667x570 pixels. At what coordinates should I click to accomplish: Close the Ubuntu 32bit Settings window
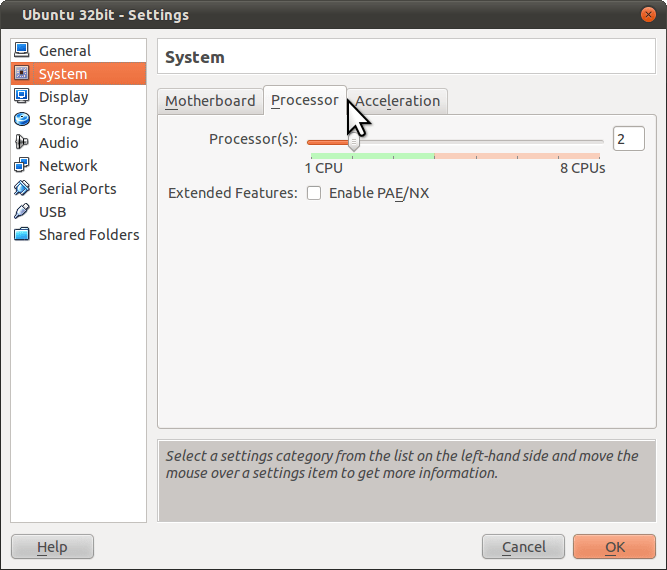click(648, 15)
